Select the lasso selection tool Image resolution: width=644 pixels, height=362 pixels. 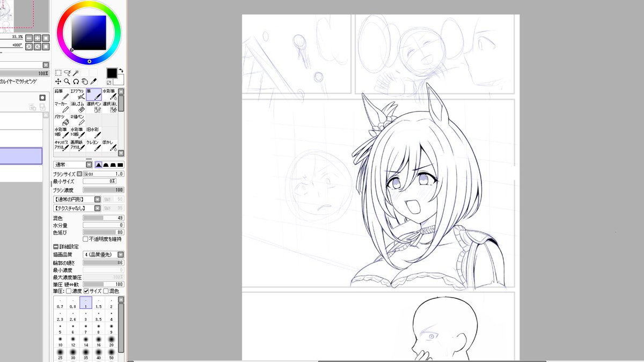pos(67,72)
